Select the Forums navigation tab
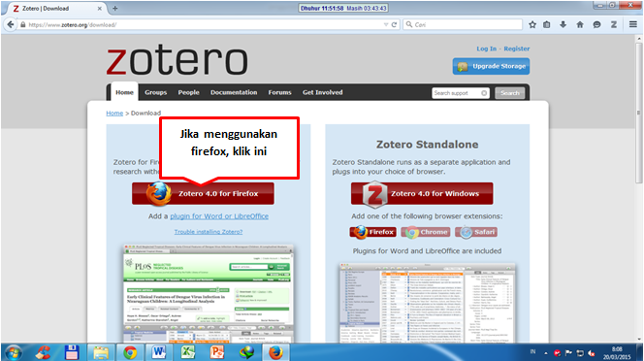Screen dimensions: 644x361 pyautogui.click(x=279, y=92)
